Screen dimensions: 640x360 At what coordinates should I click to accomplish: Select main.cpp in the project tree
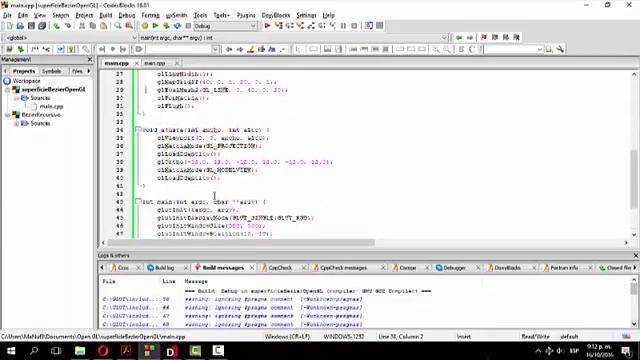click(51, 106)
